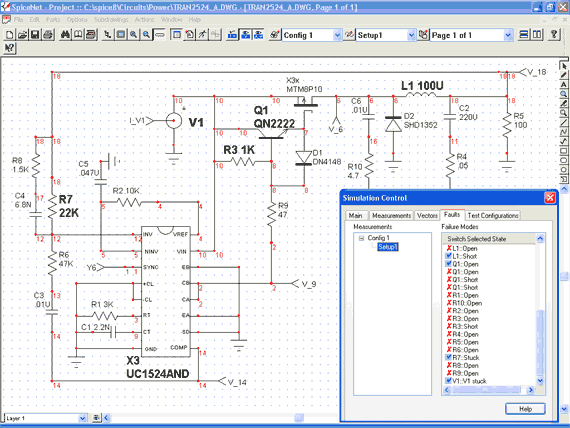Open the Layer 1 dropdown

tap(83, 418)
